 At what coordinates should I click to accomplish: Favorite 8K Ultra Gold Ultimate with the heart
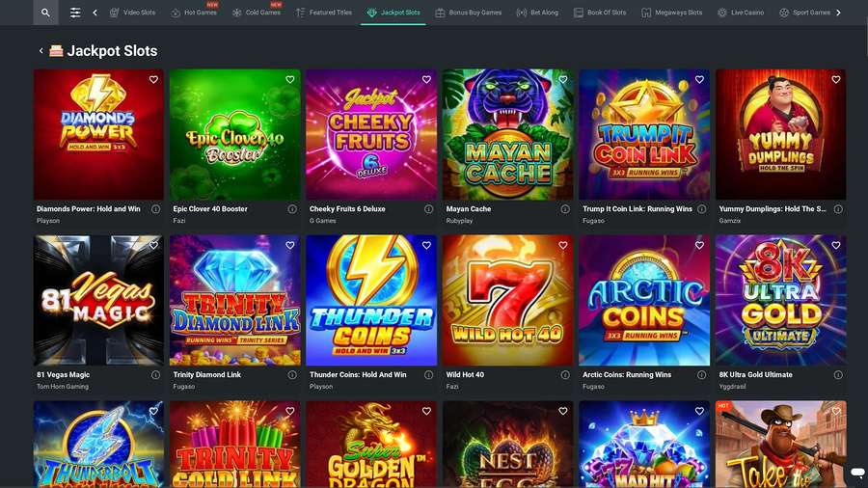point(836,245)
